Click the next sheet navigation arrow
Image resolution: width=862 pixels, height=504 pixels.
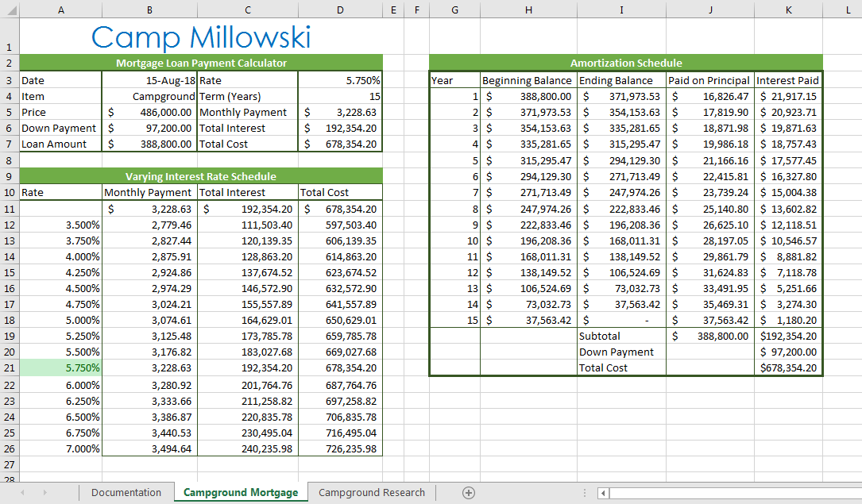(45, 493)
